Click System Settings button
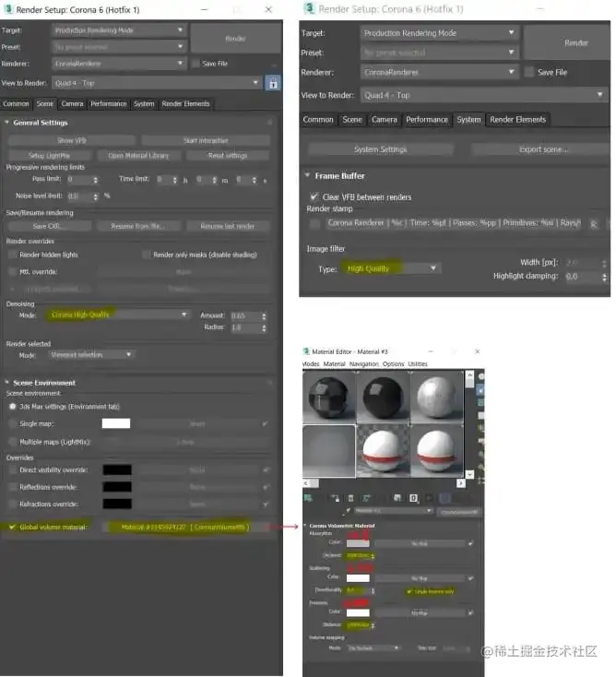The height and width of the screenshot is (677, 616). tap(380, 149)
